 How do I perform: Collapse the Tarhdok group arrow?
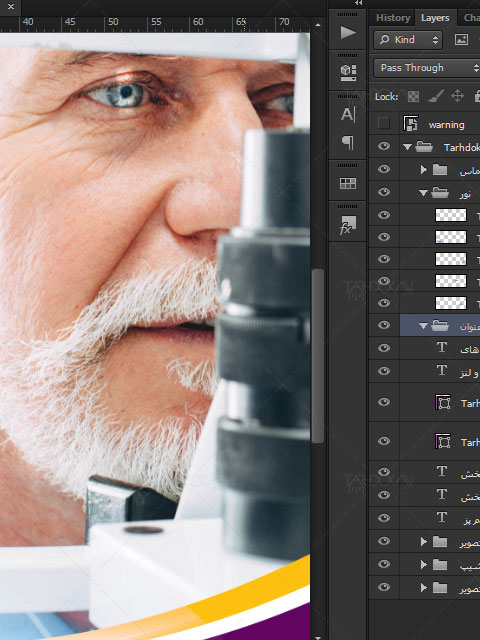[x=407, y=147]
